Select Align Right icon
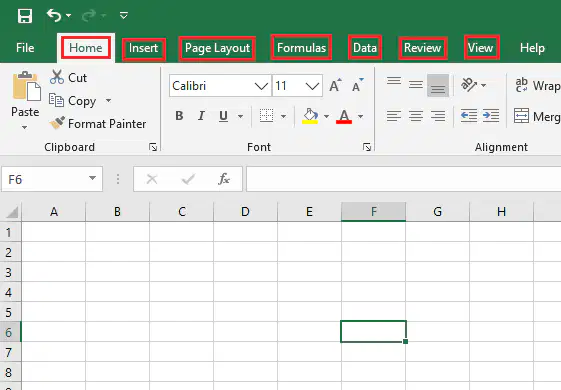The image size is (561, 390). click(438, 116)
